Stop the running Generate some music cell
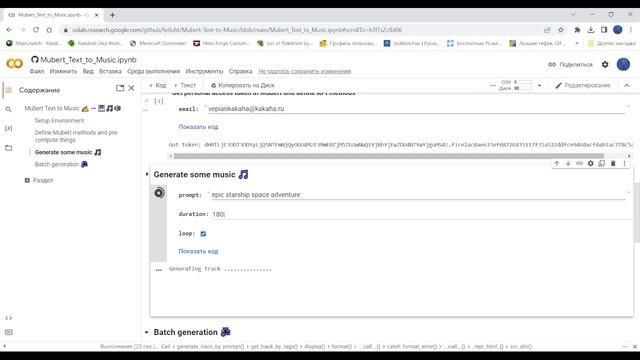 (x=159, y=193)
